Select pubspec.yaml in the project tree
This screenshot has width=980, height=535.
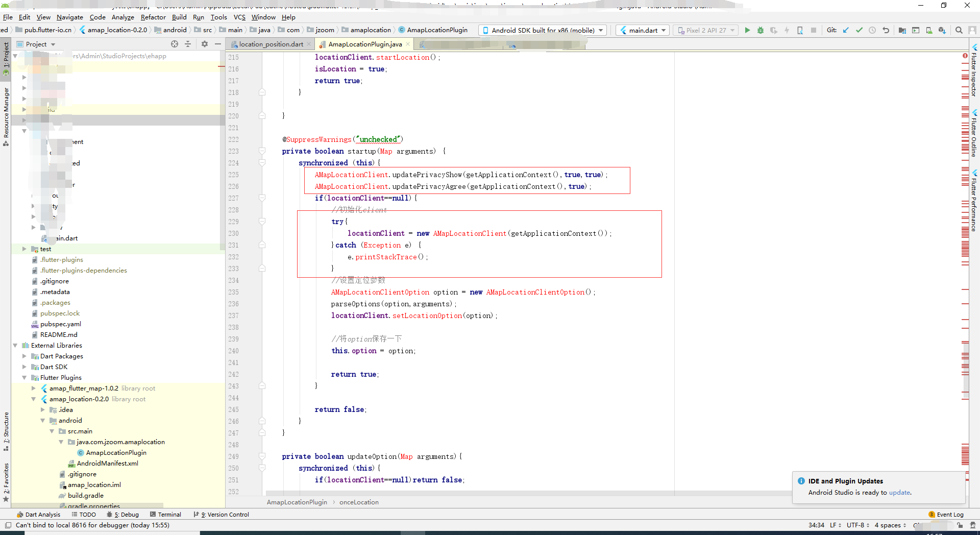61,324
